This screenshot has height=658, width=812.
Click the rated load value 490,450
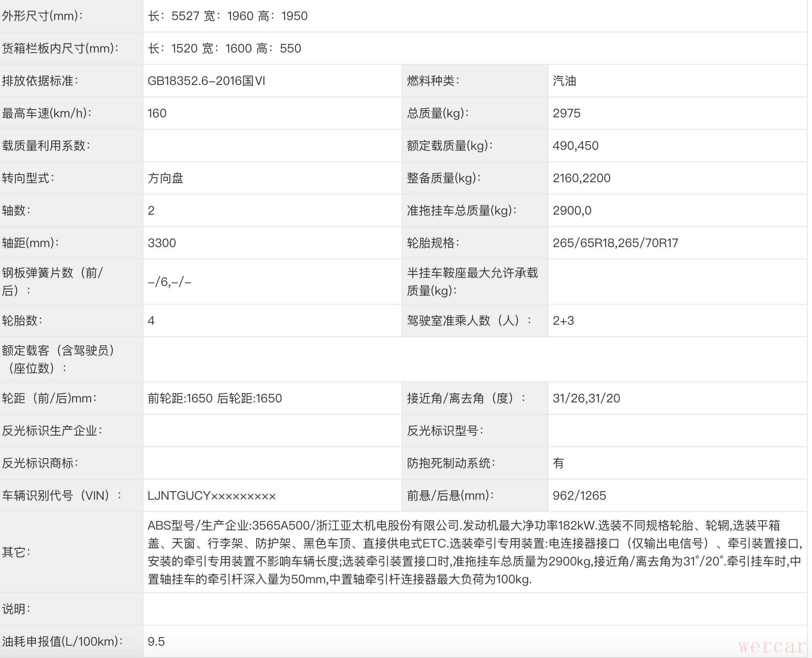pyautogui.click(x=575, y=146)
